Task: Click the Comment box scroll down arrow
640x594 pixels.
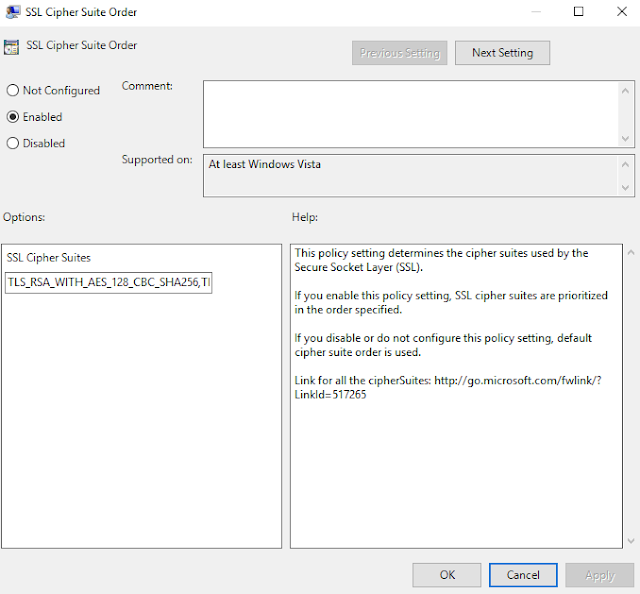Action: 625,139
